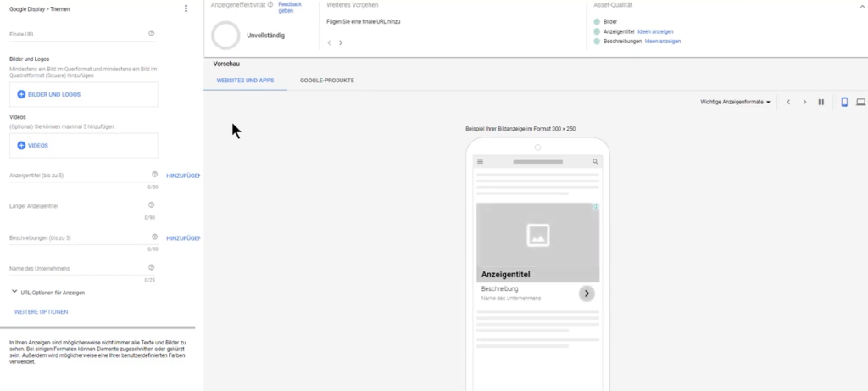This screenshot has width=868, height=391.
Task: Switch preview to desktop device view
Action: 860,102
